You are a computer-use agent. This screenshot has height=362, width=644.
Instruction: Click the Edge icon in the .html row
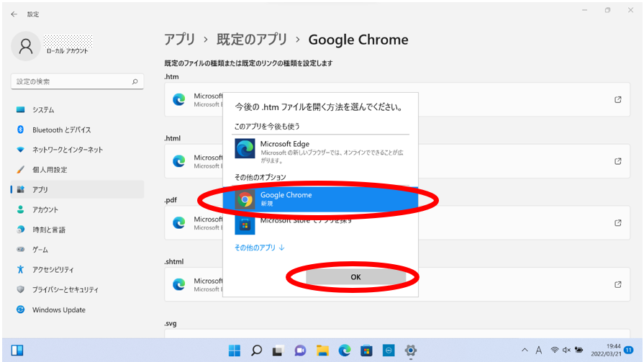tap(178, 161)
